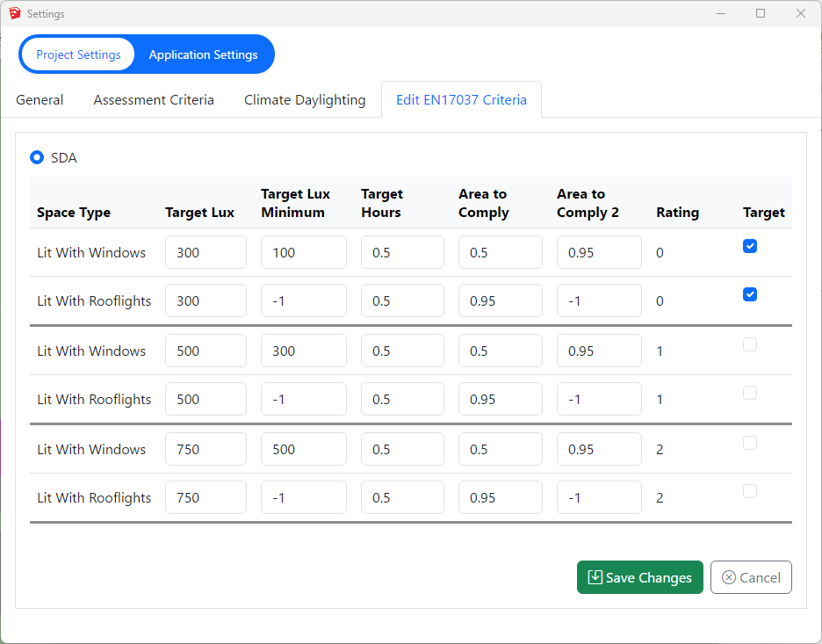Switch to Application Settings
The image size is (822, 644).
[x=203, y=54]
